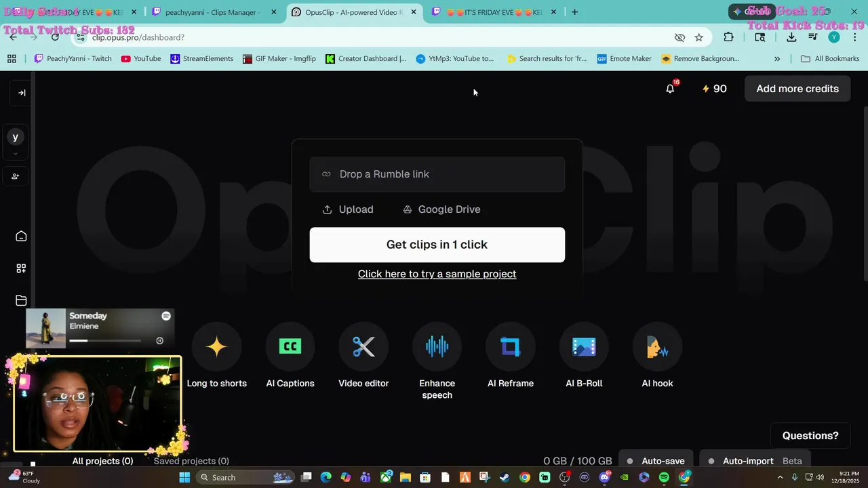Open the YtMp3 bookmark
This screenshot has height=488, width=868.
point(455,59)
